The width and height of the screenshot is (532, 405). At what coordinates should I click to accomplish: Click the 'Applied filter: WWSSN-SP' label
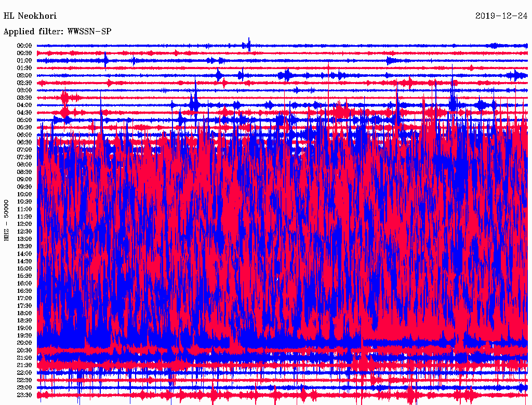coord(57,32)
